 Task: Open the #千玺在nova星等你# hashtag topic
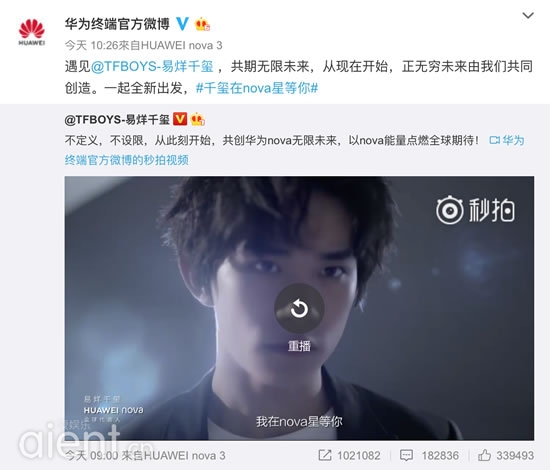(257, 88)
